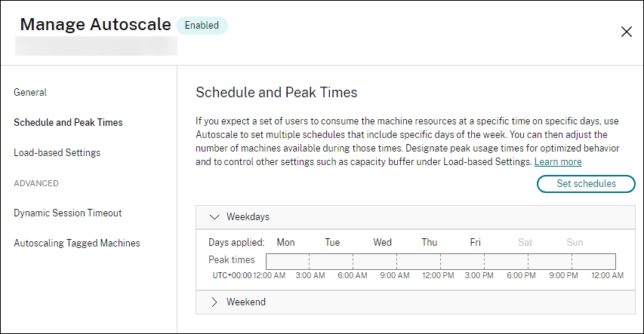Image resolution: width=644 pixels, height=334 pixels.
Task: Select Schedule and Peak Times menu item
Action: [68, 122]
